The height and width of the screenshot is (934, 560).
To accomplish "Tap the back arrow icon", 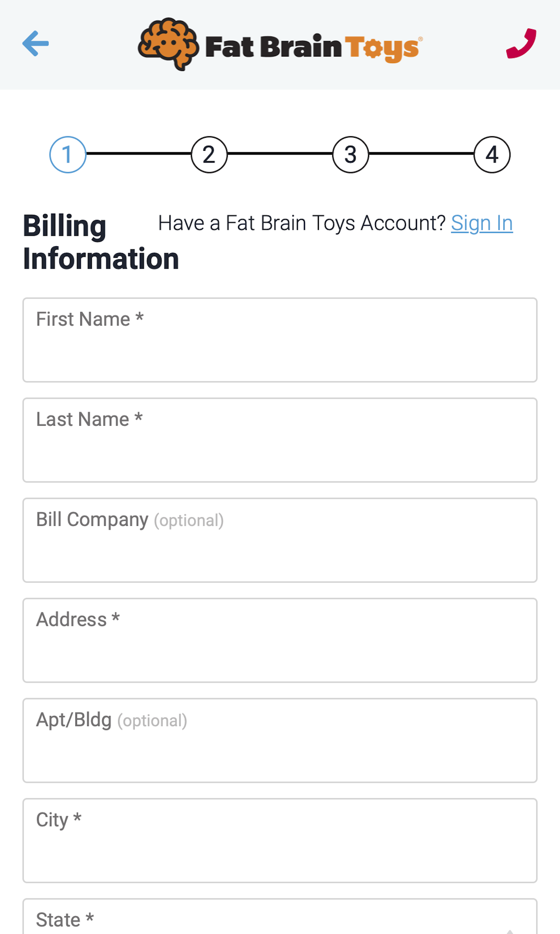I will click(x=35, y=44).
